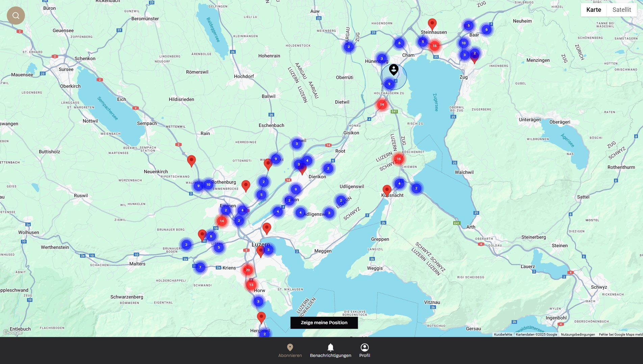Select red cluster 16 near Böschenrot
Screen dimensions: 643x364
tap(399, 159)
